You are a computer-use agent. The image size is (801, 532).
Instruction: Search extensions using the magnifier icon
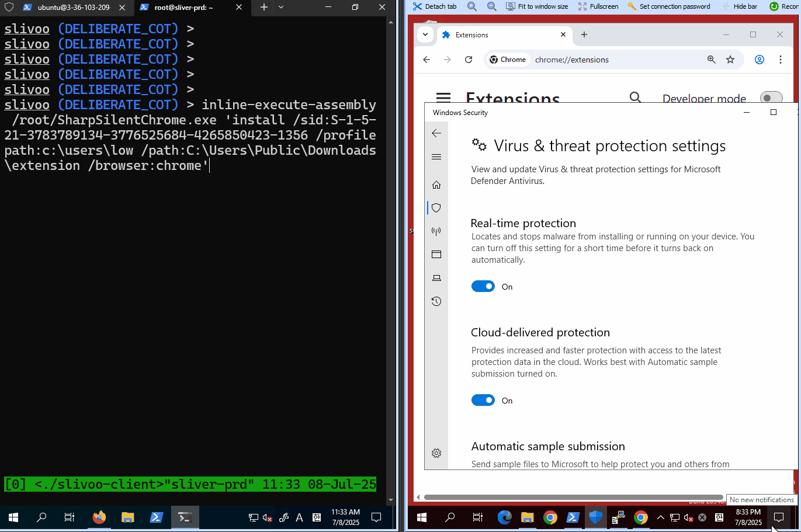click(x=636, y=98)
